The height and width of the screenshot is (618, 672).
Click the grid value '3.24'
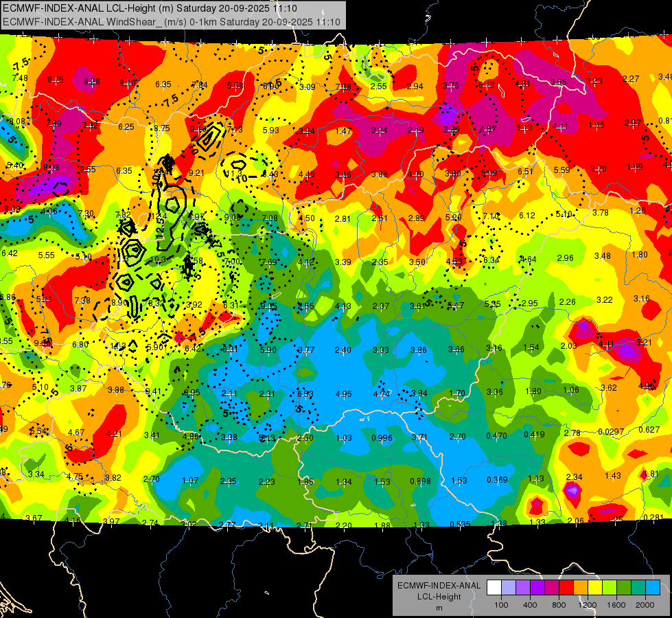pos(380,130)
